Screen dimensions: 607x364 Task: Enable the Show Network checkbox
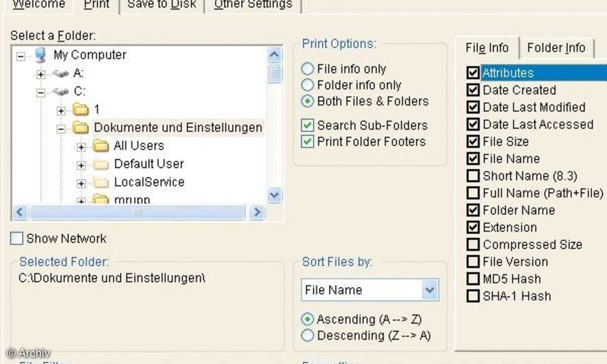[x=17, y=239]
